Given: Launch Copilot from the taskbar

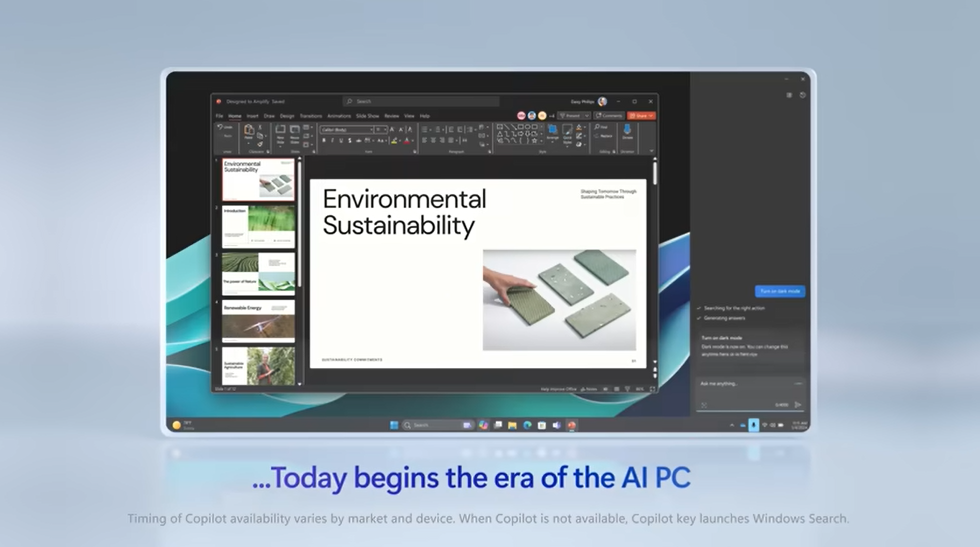Looking at the screenshot, I should pyautogui.click(x=483, y=425).
